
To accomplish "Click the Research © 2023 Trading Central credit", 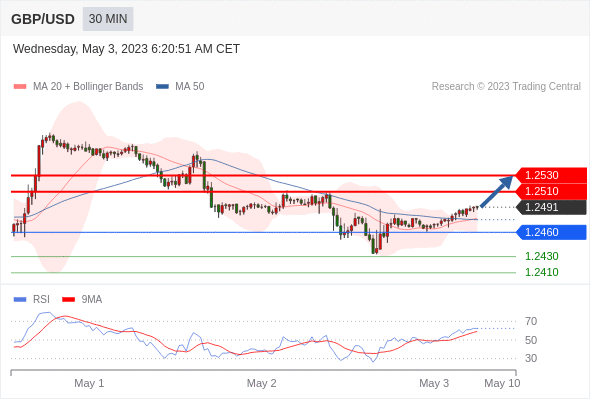I will click(x=506, y=87).
